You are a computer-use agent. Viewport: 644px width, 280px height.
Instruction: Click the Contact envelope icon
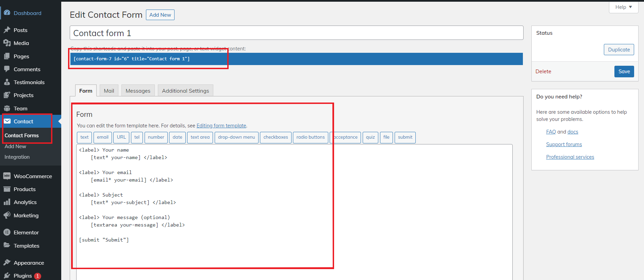pyautogui.click(x=7, y=121)
